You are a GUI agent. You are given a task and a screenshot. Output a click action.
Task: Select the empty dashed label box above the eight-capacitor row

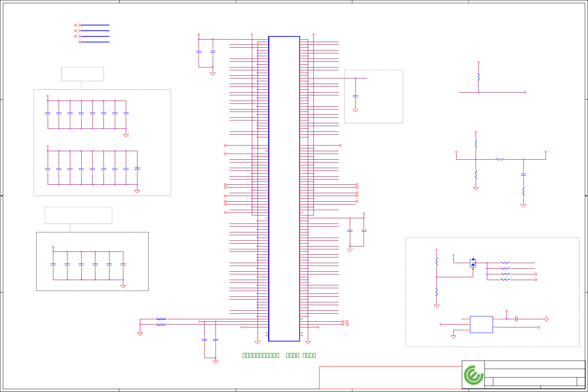pos(83,74)
